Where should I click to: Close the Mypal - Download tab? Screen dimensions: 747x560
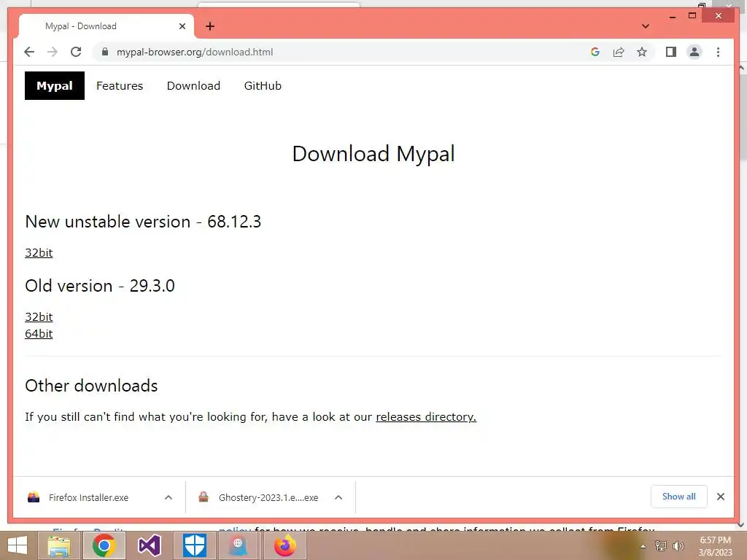tap(182, 26)
